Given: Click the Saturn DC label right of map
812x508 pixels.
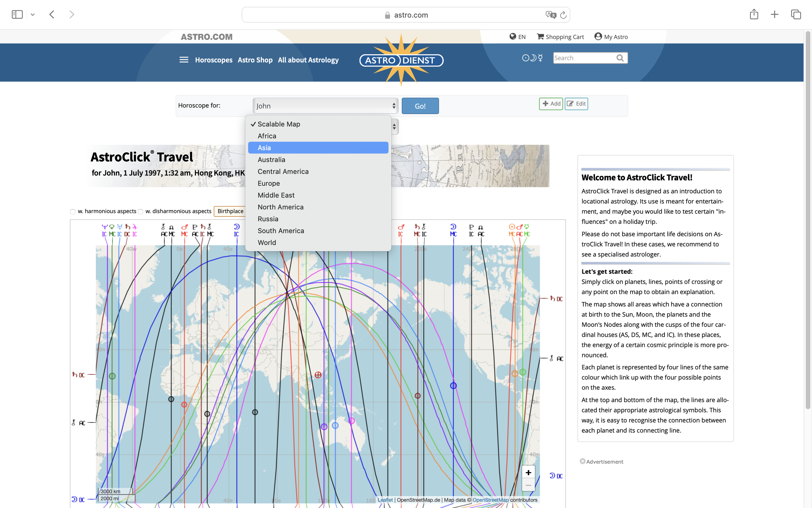Looking at the screenshot, I should [x=556, y=298].
